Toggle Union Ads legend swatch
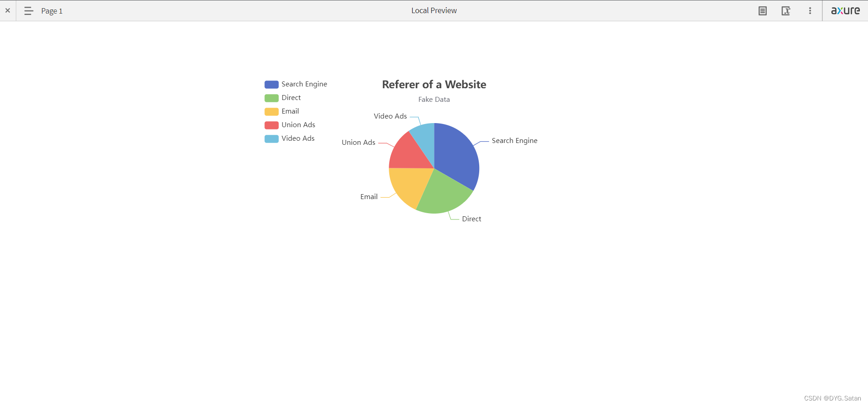 (x=272, y=125)
